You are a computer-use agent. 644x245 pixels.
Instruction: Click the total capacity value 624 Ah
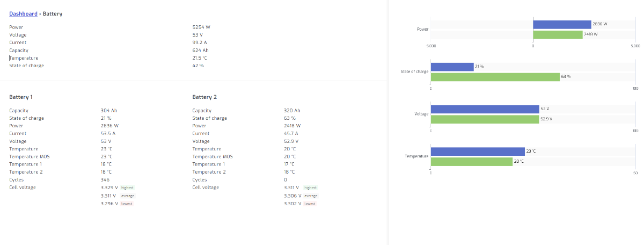coord(200,50)
